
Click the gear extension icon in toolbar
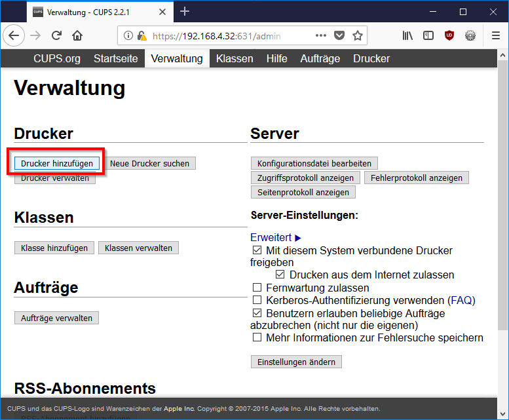tap(470, 35)
